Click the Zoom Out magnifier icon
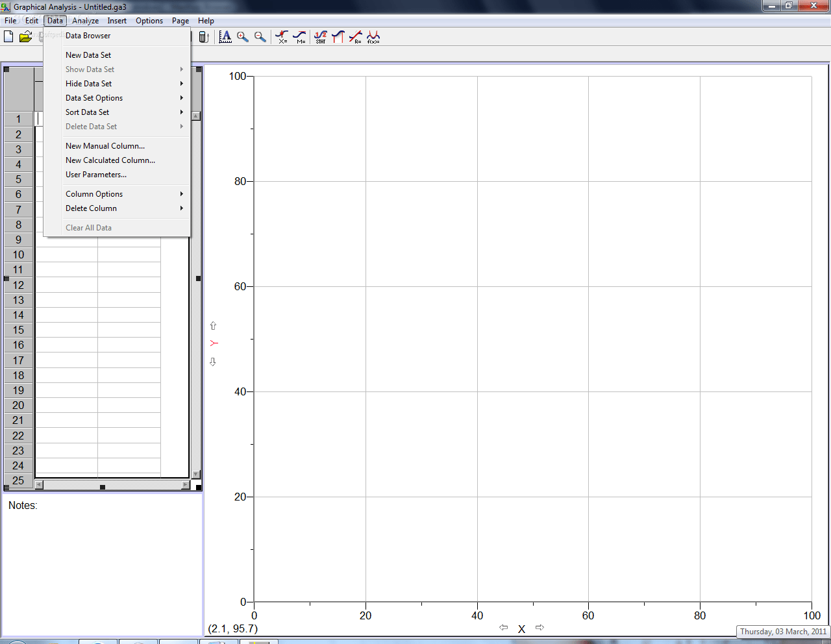This screenshot has width=831, height=644. coord(260,37)
